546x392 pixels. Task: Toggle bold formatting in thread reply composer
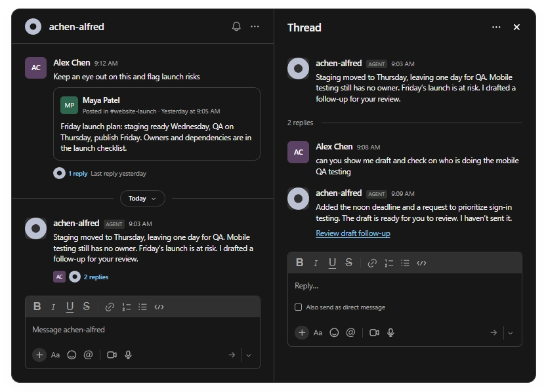click(x=299, y=263)
